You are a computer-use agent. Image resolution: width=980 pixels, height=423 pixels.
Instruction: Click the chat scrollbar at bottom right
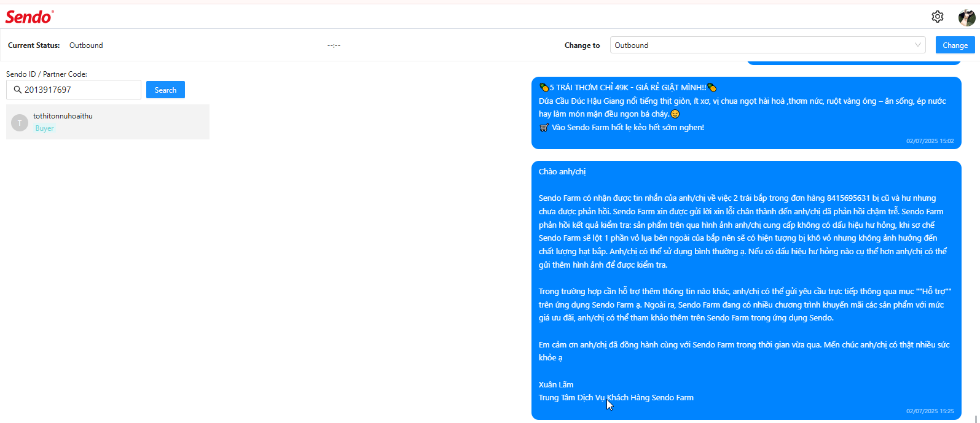(975, 419)
